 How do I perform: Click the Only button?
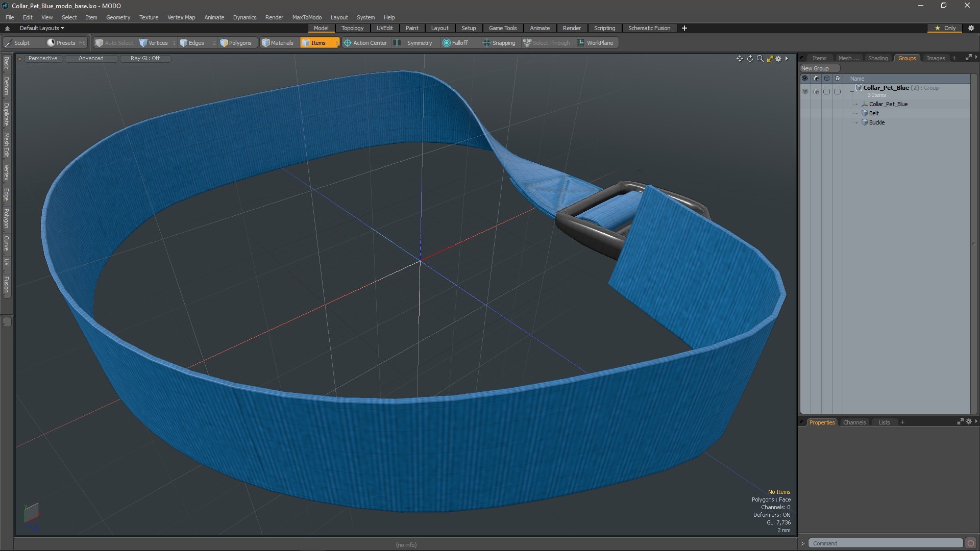(945, 28)
